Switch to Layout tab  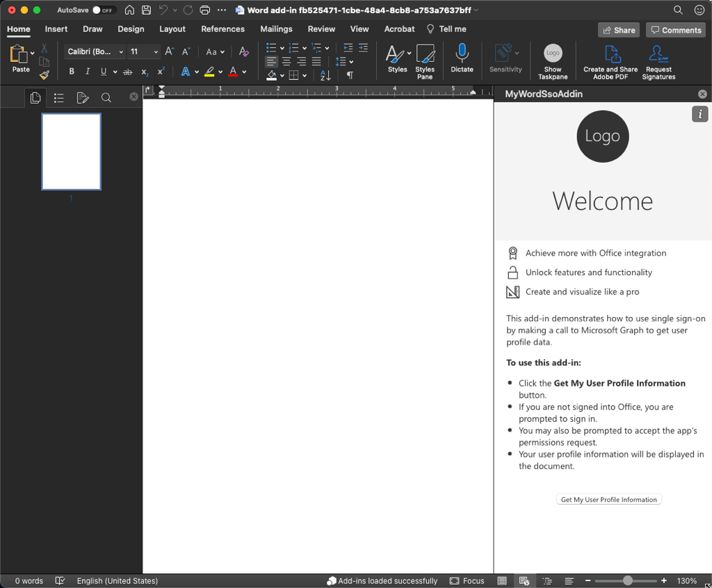click(172, 29)
